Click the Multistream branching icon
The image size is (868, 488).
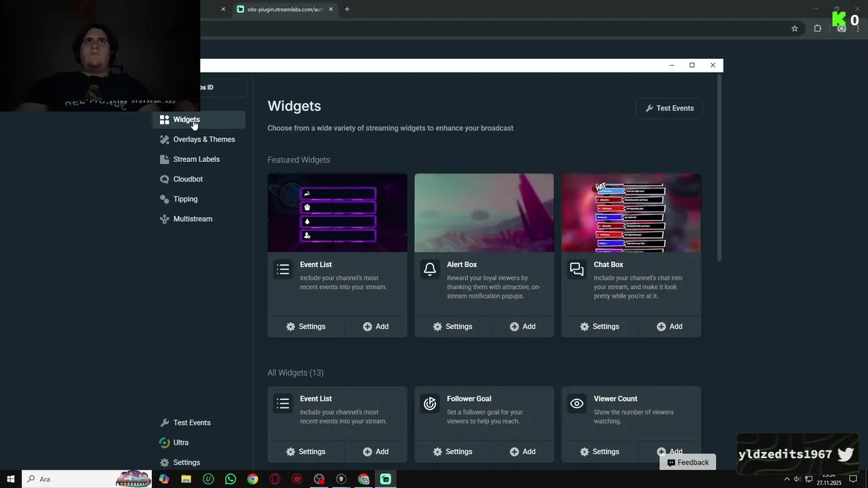[164, 219]
